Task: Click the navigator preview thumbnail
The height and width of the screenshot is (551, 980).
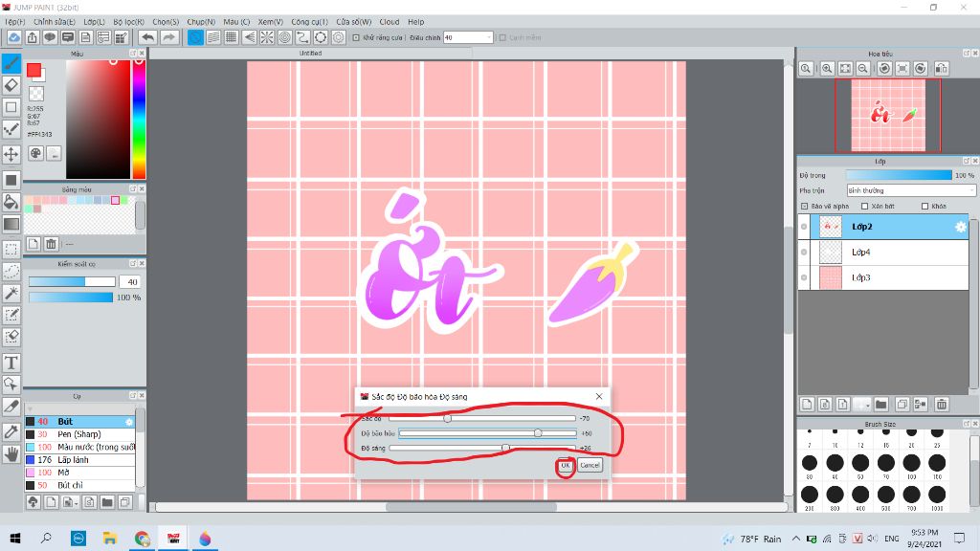Action: pos(888,115)
